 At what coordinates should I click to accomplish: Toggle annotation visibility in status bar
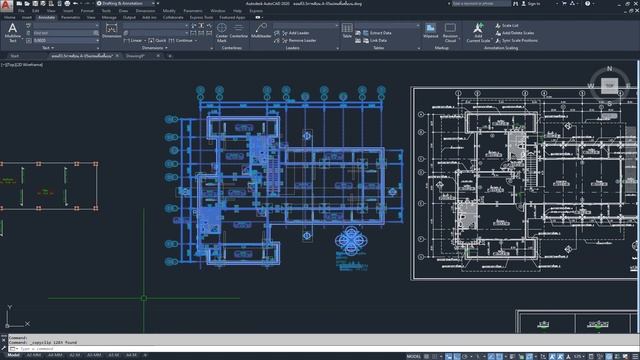[552, 356]
